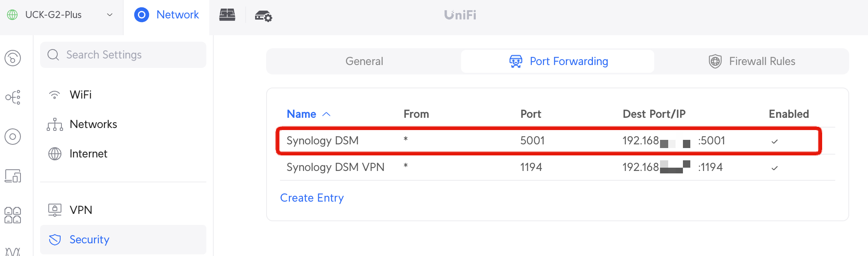Image resolution: width=868 pixels, height=256 pixels.
Task: Open the Port Manager icon in left rail
Action: pos(13,215)
